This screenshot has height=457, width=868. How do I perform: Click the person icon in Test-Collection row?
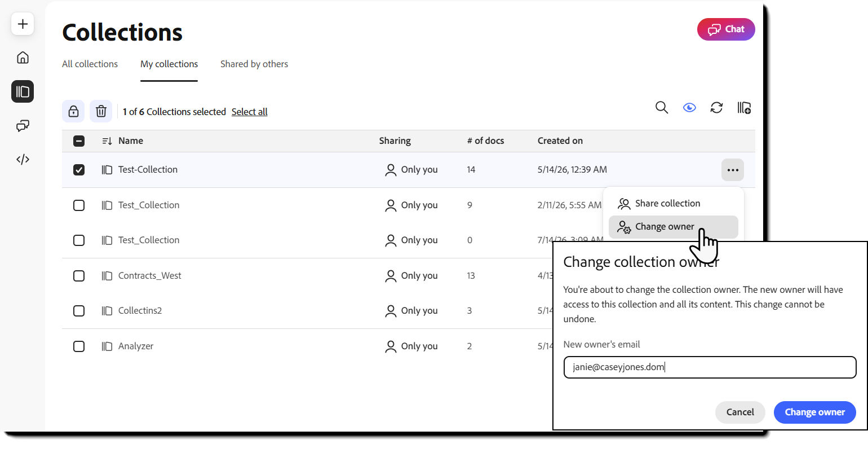click(x=391, y=170)
